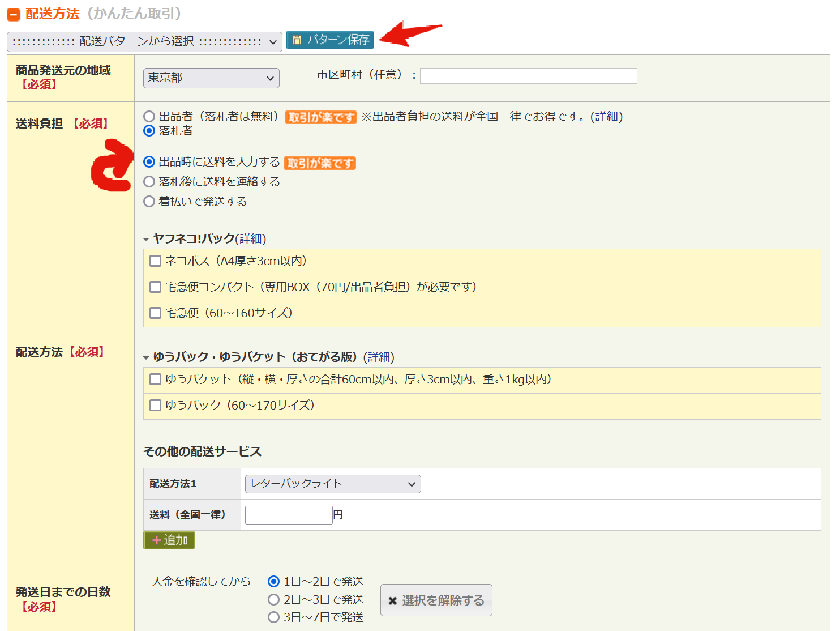Select 出品者 for shipping cost burden
The image size is (840, 631).
149,116
